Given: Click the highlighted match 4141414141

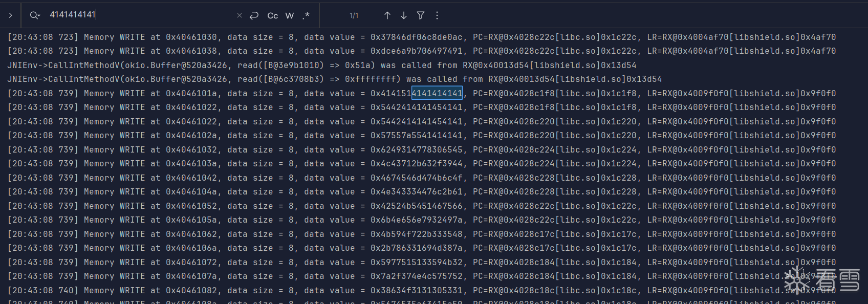Looking at the screenshot, I should pyautogui.click(x=437, y=93).
